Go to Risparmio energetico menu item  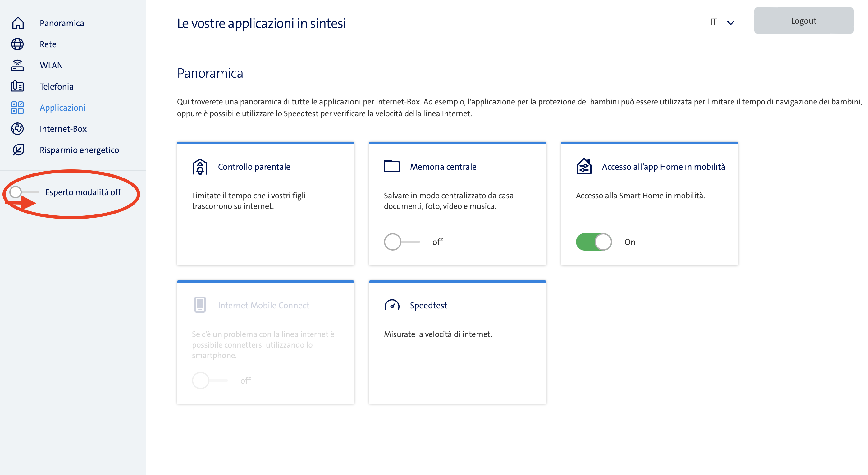[x=79, y=150]
